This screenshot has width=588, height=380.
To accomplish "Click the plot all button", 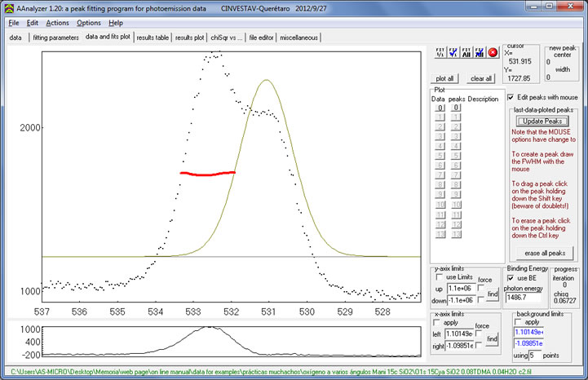I will (x=444, y=78).
